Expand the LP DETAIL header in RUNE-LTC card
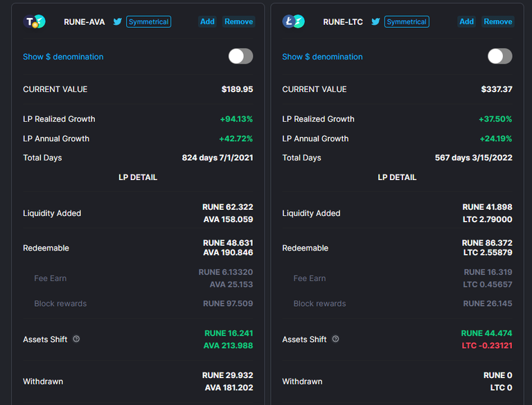 [x=397, y=177]
